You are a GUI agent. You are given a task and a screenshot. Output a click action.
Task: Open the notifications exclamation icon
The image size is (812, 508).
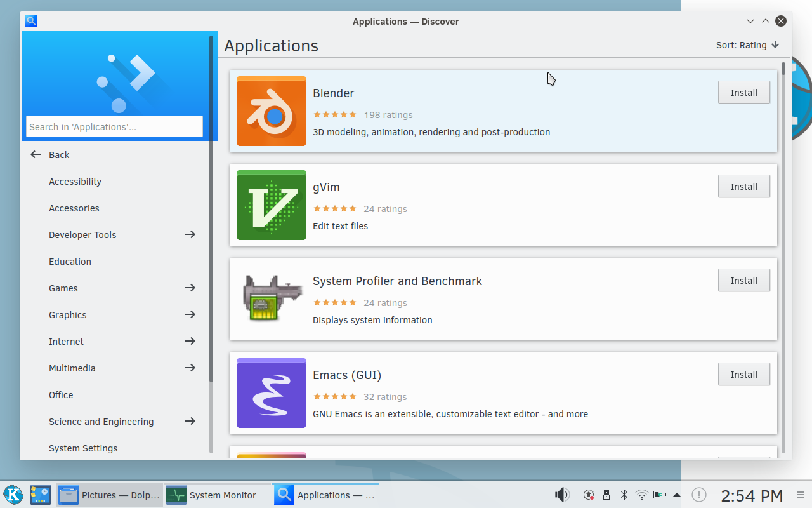point(698,495)
